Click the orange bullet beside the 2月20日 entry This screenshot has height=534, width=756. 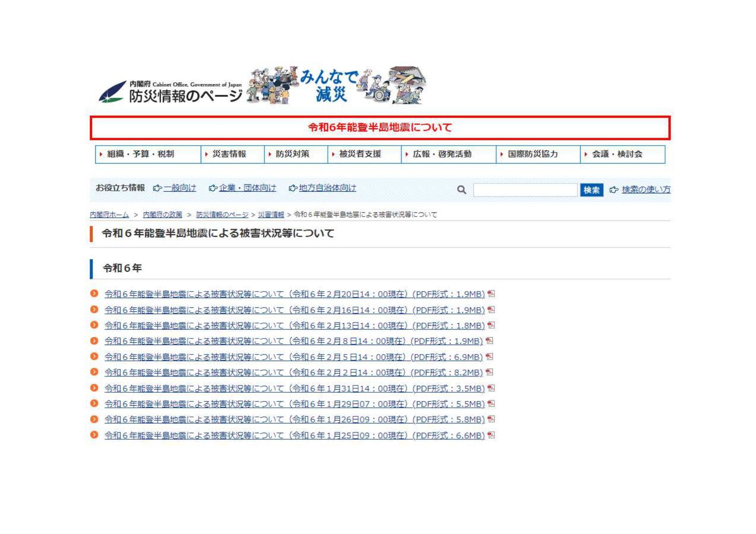(94, 294)
